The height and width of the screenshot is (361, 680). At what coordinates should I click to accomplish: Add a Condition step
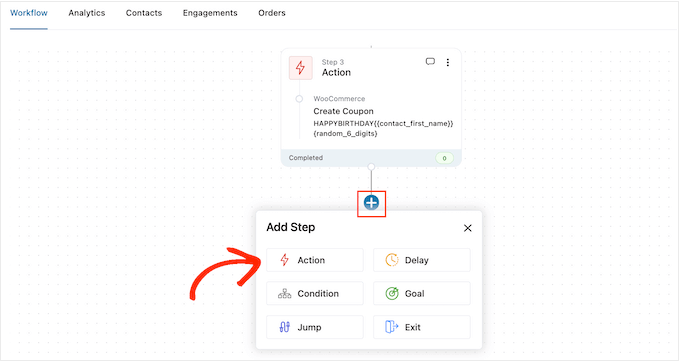tap(315, 293)
